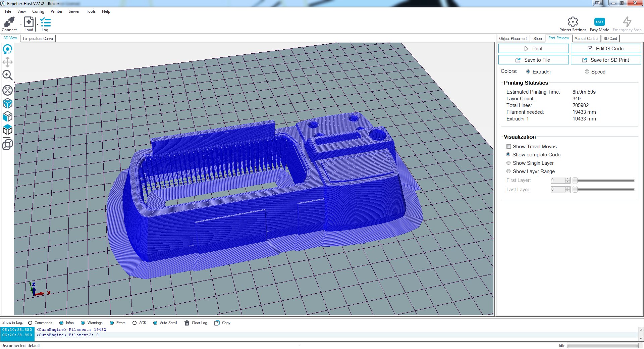
Task: Open the Printer menu
Action: point(56,11)
